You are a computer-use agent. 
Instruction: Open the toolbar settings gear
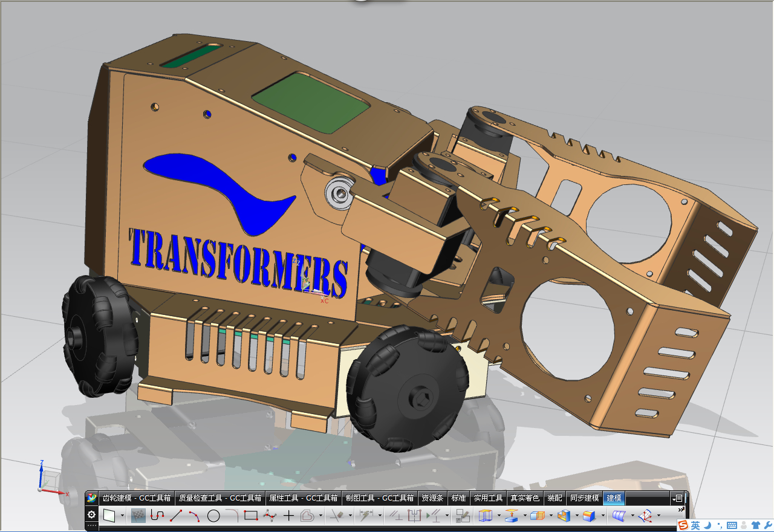[x=92, y=515]
